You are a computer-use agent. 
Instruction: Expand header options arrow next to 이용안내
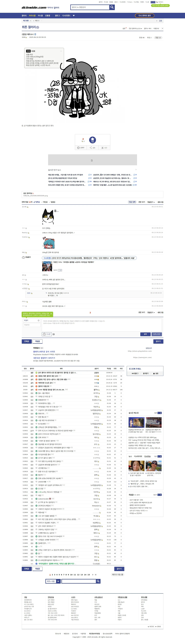[162, 29]
